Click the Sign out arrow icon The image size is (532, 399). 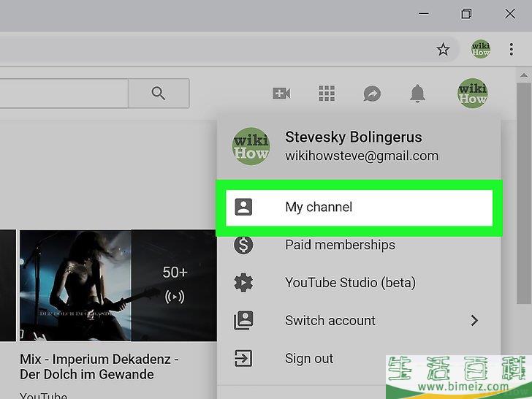(x=243, y=358)
